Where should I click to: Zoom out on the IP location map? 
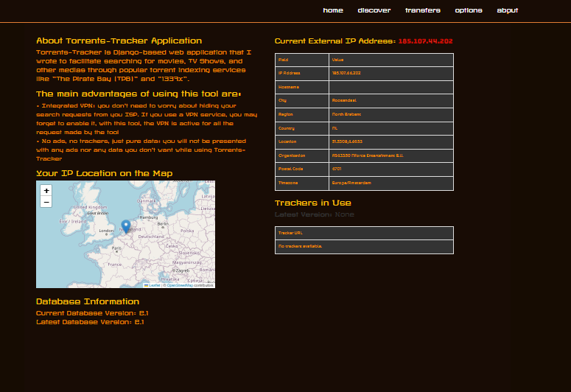pyautogui.click(x=46, y=202)
